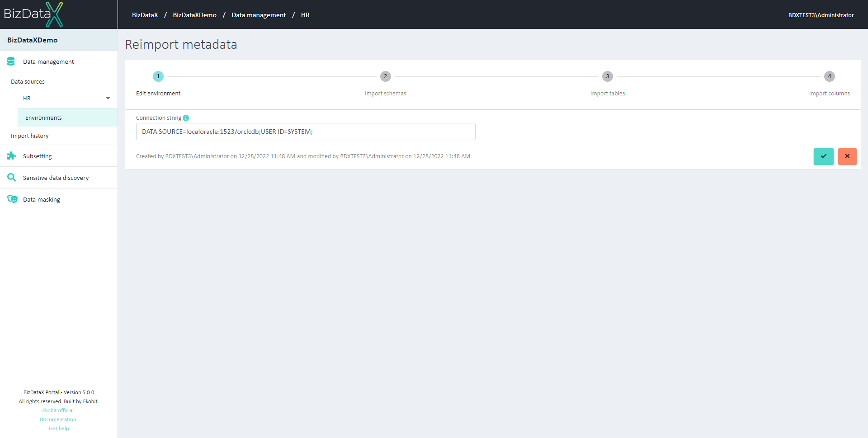
Task: Click the BizDataXDemo breadcrumb link
Action: tap(194, 15)
